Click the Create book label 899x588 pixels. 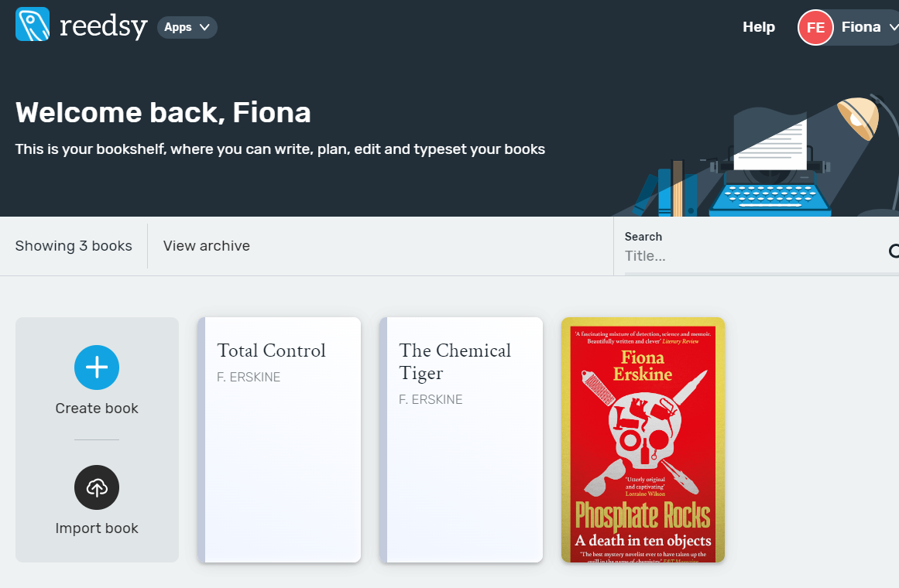97,409
